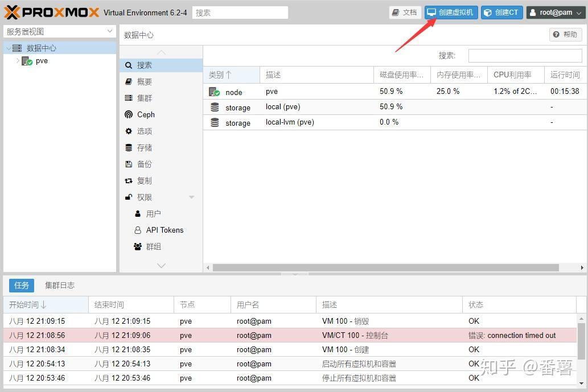This screenshot has height=392, width=588.
Task: Open the root@pam user menu
Action: [x=556, y=13]
